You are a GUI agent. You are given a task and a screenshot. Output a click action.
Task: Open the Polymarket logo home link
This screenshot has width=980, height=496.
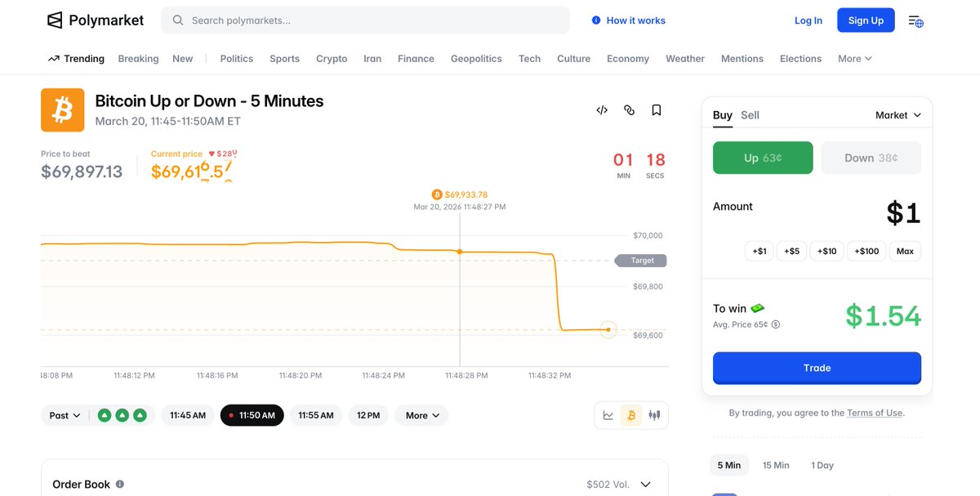point(96,20)
